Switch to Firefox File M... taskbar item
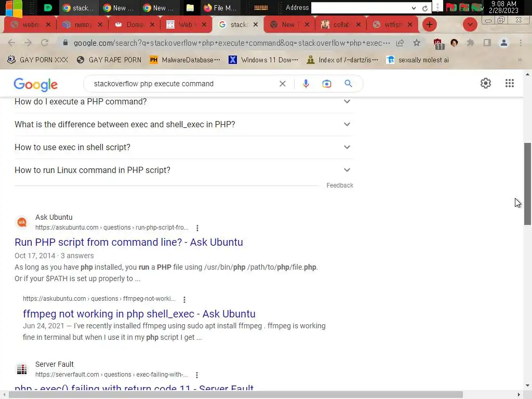 (x=220, y=7)
